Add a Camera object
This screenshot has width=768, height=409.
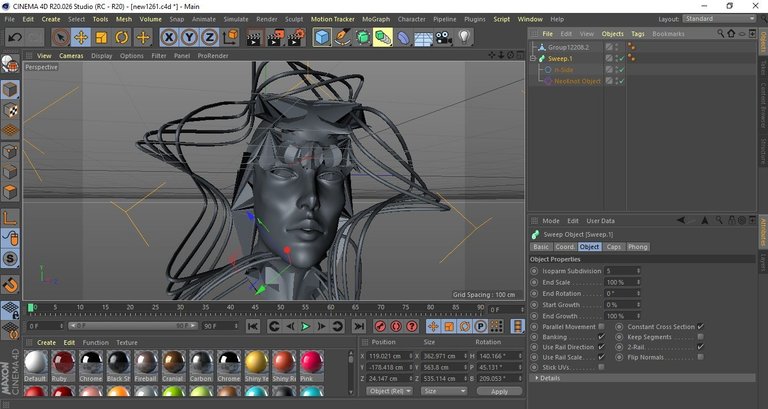pyautogui.click(x=444, y=37)
